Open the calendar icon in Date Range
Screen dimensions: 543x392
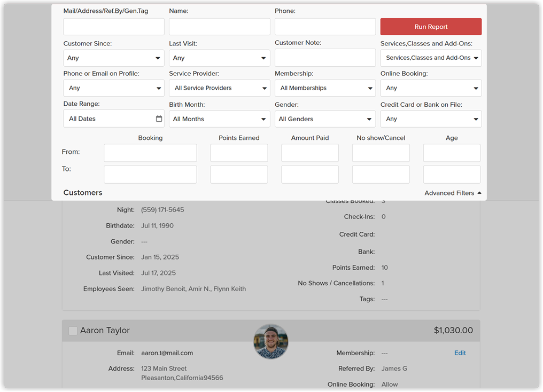click(x=159, y=119)
